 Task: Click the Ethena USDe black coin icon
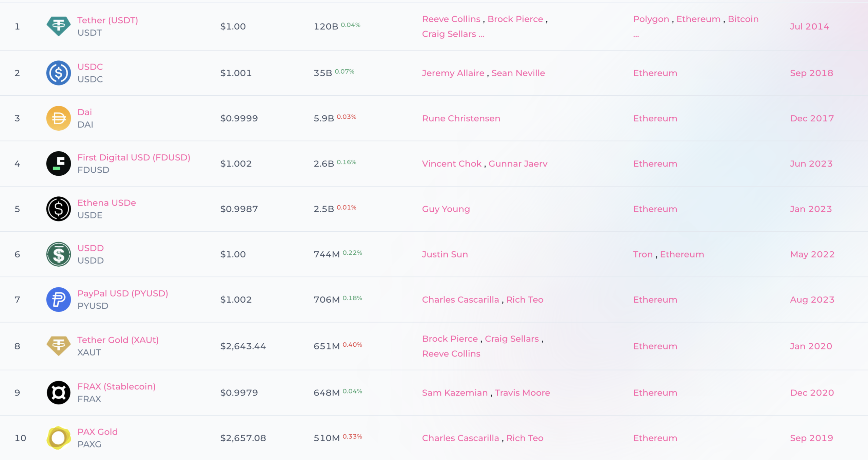click(59, 209)
